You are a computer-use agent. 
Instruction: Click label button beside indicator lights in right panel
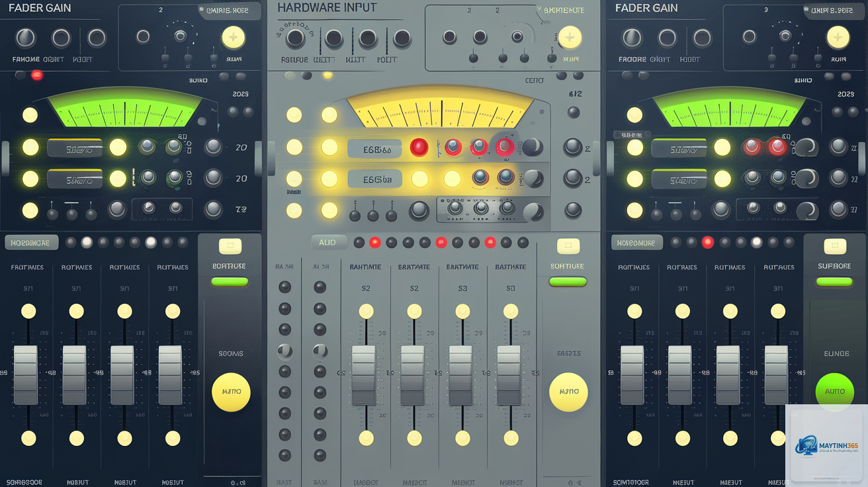pos(636,242)
